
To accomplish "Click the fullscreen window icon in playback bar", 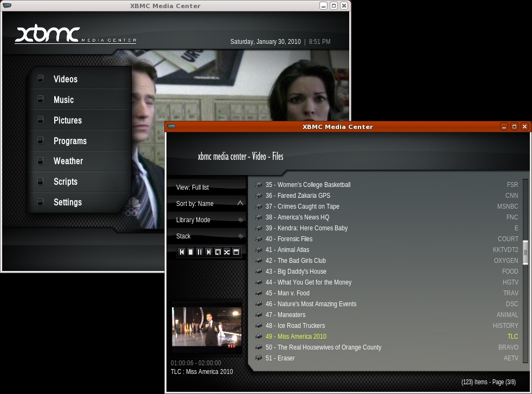I will tap(236, 252).
